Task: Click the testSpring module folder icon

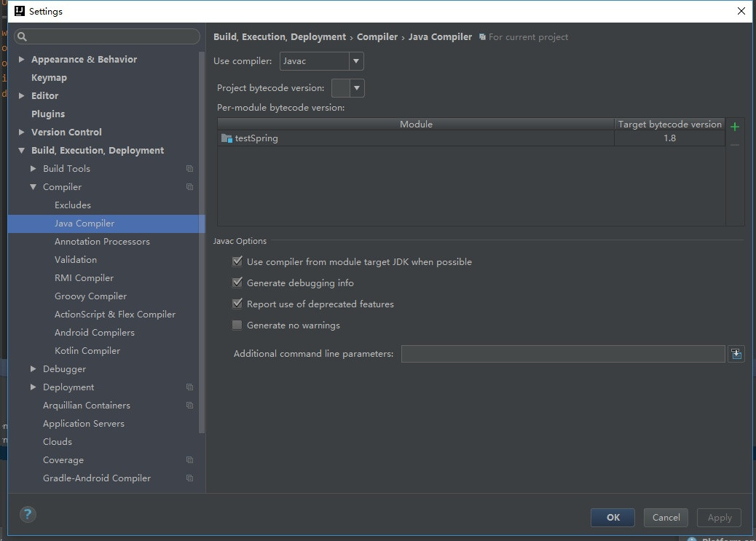Action: 227,138
